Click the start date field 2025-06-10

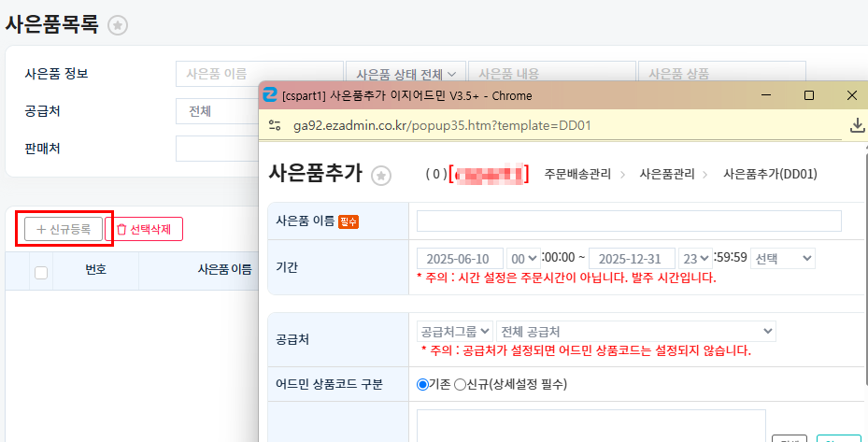(x=460, y=258)
